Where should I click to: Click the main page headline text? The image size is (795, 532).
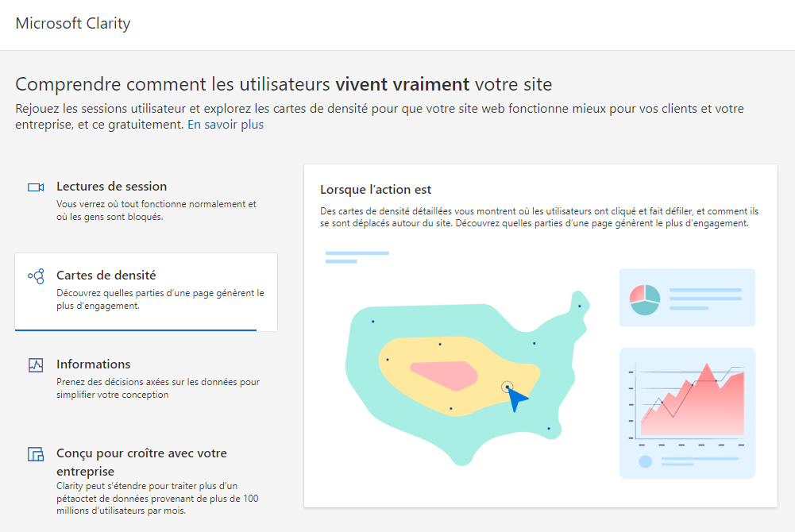(x=284, y=84)
